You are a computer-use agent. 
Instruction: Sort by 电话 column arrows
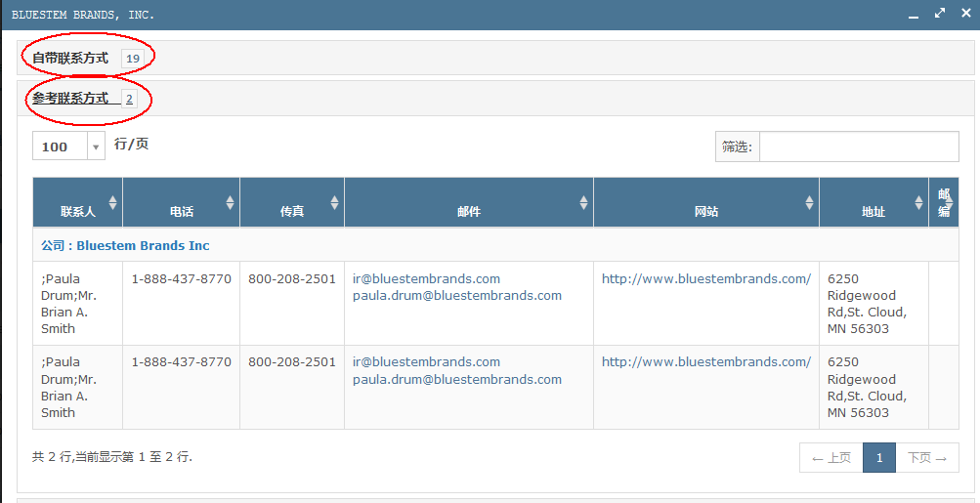pos(230,202)
